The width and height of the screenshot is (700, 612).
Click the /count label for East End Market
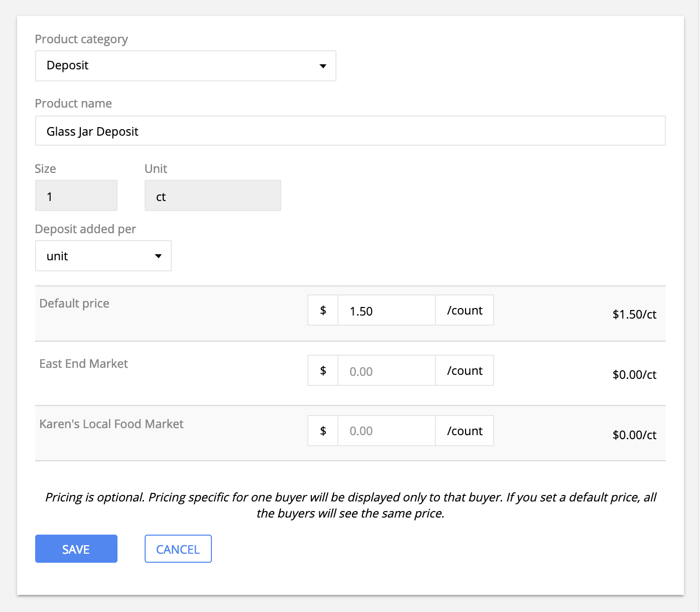pos(464,371)
